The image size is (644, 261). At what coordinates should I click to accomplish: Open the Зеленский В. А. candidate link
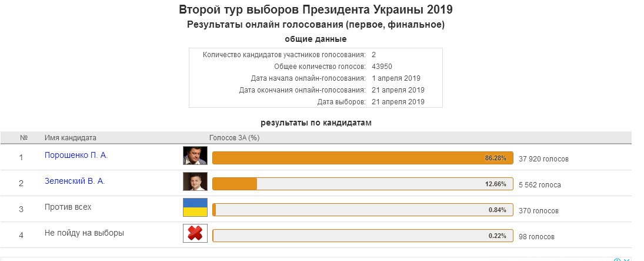click(75, 181)
